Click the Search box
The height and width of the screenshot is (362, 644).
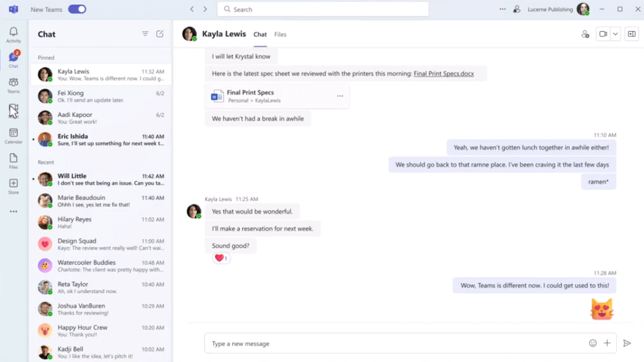pyautogui.click(x=323, y=9)
